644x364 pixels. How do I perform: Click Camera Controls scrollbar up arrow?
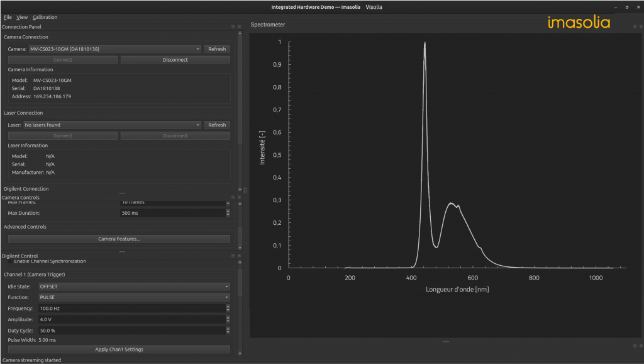coord(240,203)
